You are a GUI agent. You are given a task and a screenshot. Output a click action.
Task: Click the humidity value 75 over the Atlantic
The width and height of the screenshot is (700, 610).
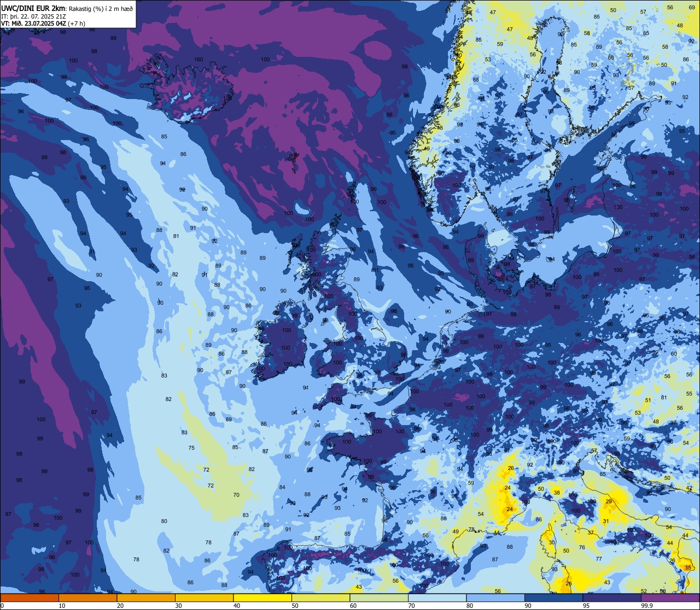tap(191, 448)
